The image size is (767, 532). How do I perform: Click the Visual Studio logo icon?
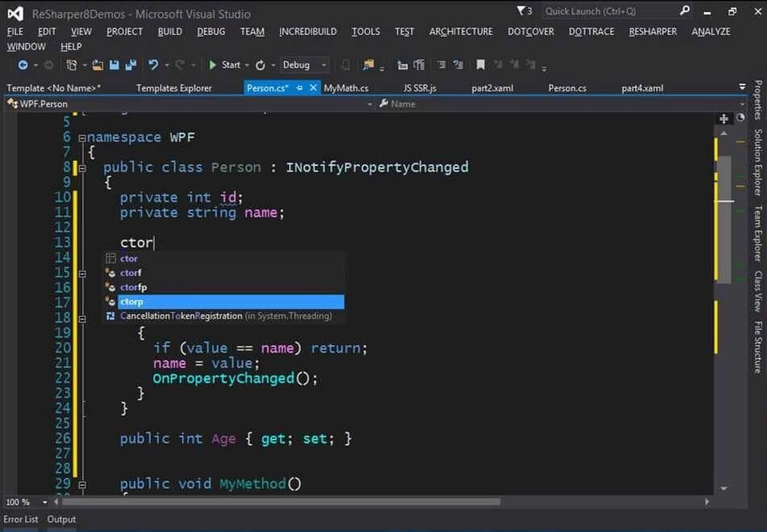(x=15, y=14)
